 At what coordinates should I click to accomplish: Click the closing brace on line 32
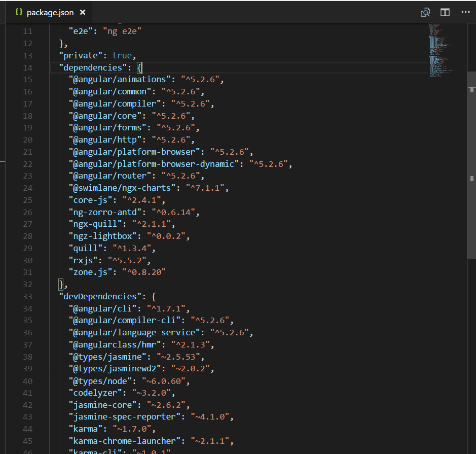(x=61, y=285)
